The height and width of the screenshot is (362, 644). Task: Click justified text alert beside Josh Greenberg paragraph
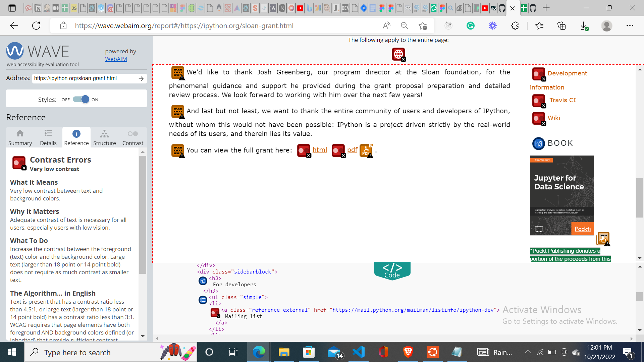click(x=177, y=73)
